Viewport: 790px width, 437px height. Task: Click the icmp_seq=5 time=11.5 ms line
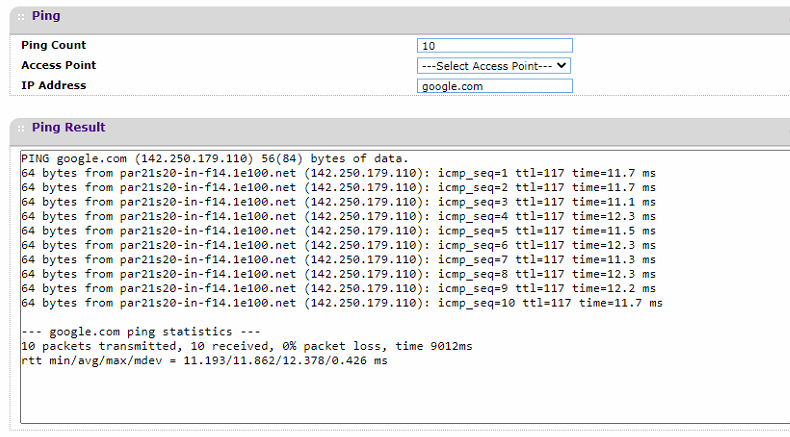pos(339,231)
